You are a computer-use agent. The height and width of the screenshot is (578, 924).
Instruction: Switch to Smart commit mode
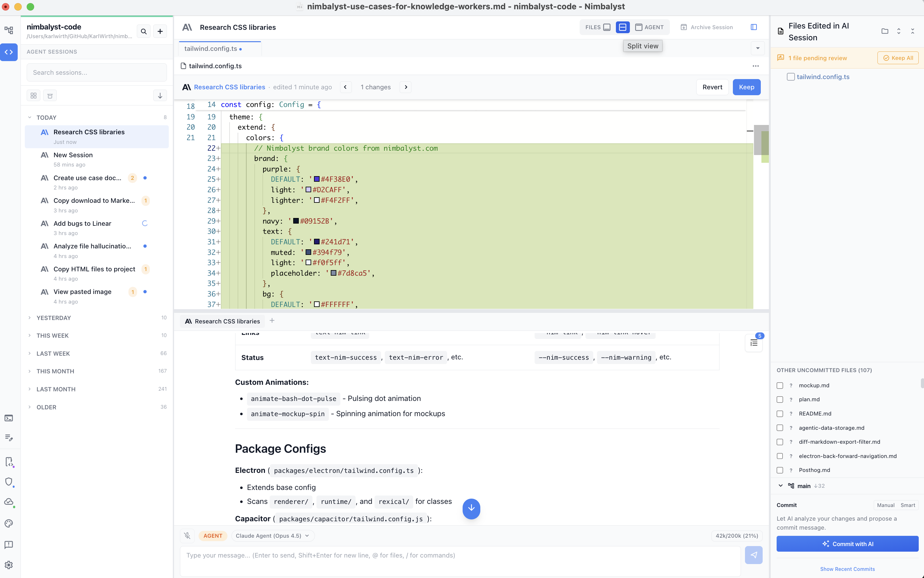pos(908,505)
